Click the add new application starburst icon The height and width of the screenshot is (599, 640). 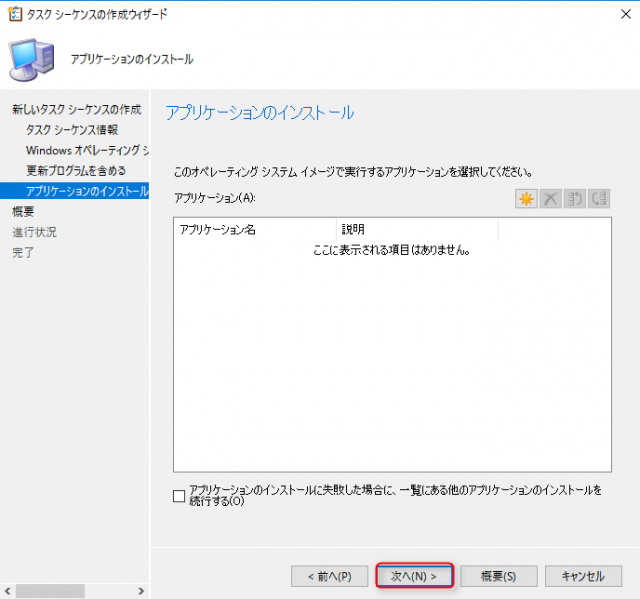tap(526, 198)
